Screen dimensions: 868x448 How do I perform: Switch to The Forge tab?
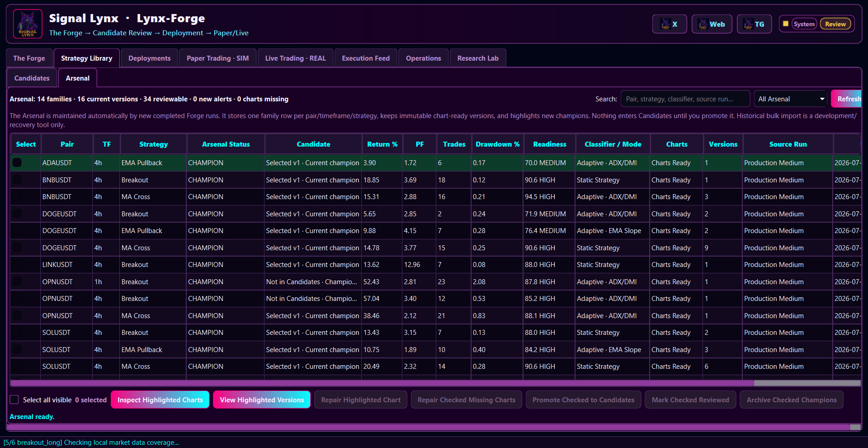[29, 58]
